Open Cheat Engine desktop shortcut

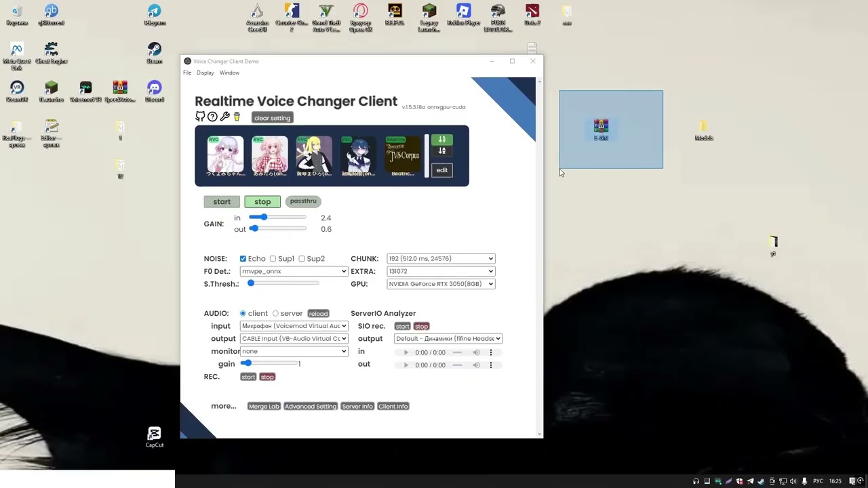[52, 54]
